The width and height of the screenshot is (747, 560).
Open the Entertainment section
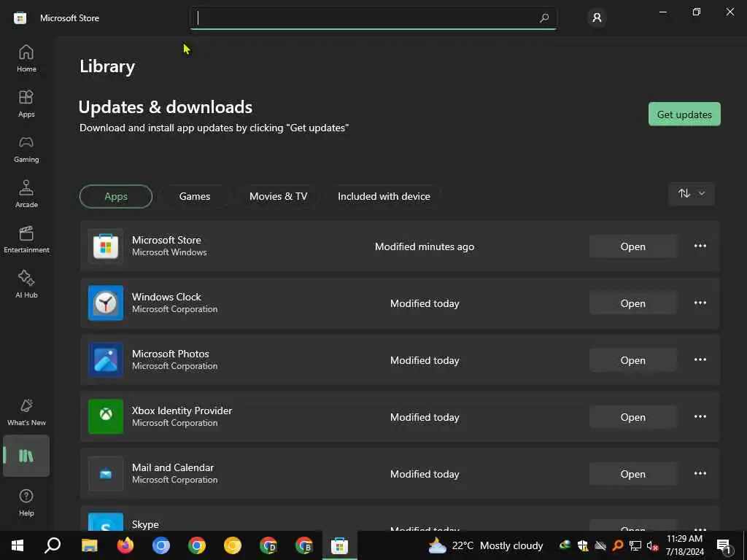pos(26,239)
